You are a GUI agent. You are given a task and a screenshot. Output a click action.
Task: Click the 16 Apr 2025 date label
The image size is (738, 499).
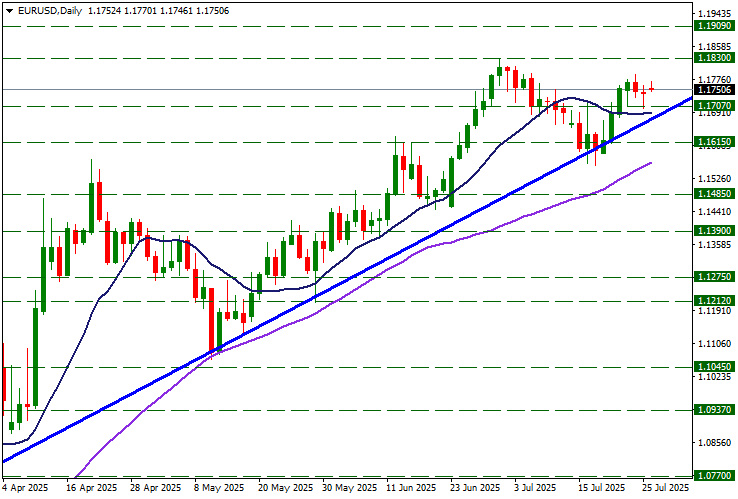click(92, 488)
